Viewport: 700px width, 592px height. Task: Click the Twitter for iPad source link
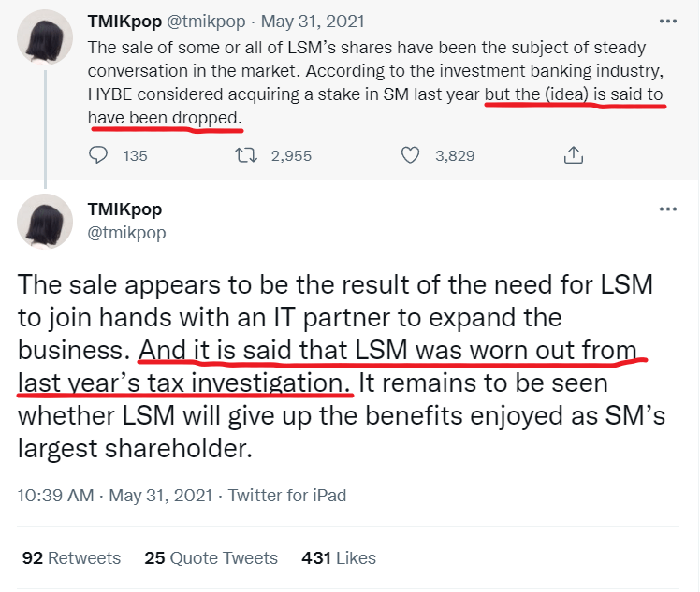tap(287, 495)
